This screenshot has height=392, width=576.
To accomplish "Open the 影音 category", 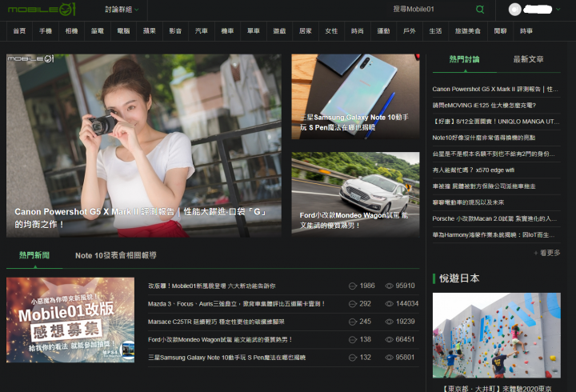I will click(x=175, y=31).
